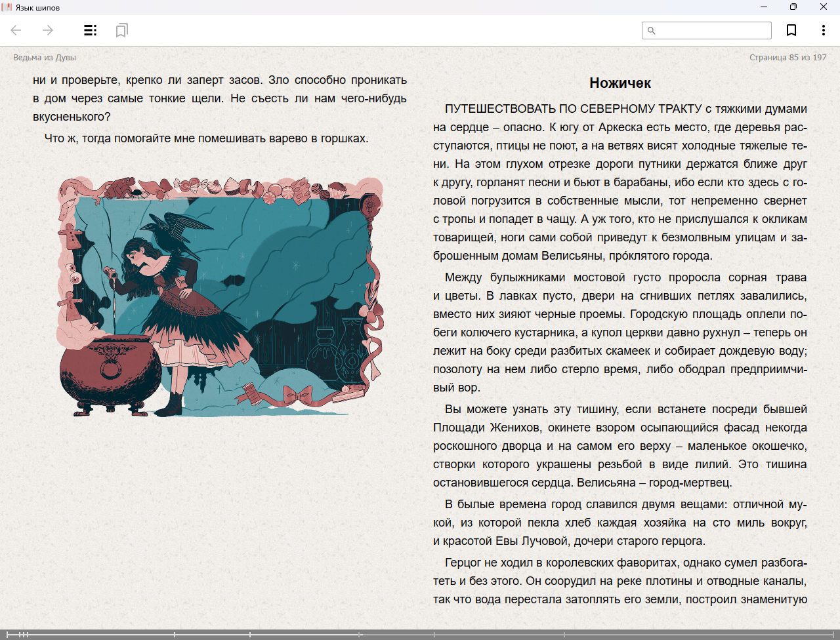Bookmark the current page
Screen dimensions: 840x640
[x=791, y=30]
